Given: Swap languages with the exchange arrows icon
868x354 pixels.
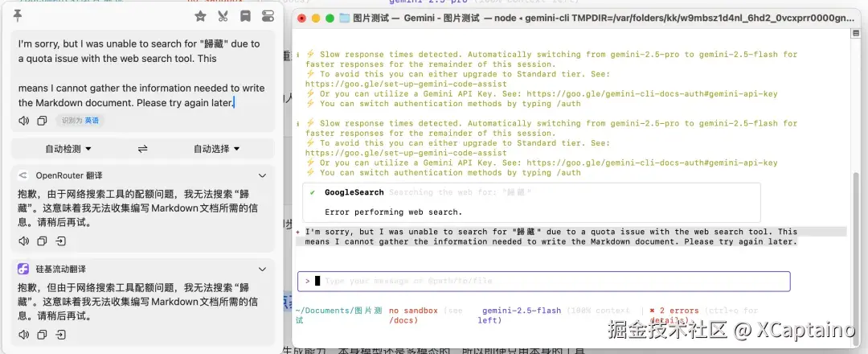Looking at the screenshot, I should [143, 149].
